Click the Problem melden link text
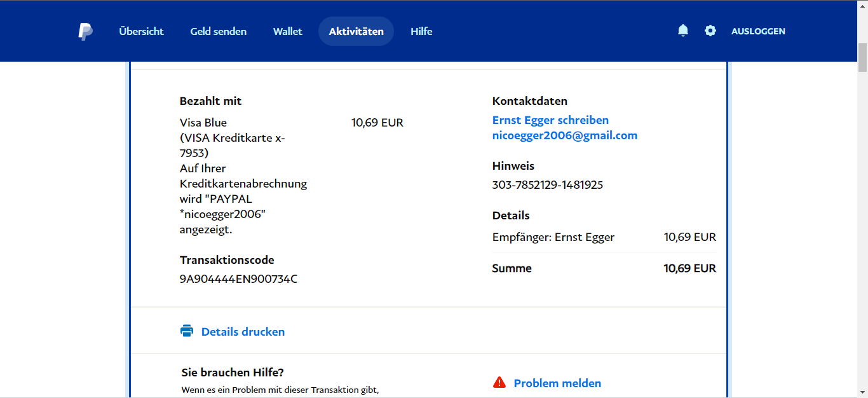Viewport: 868px width, 398px height. coord(557,383)
